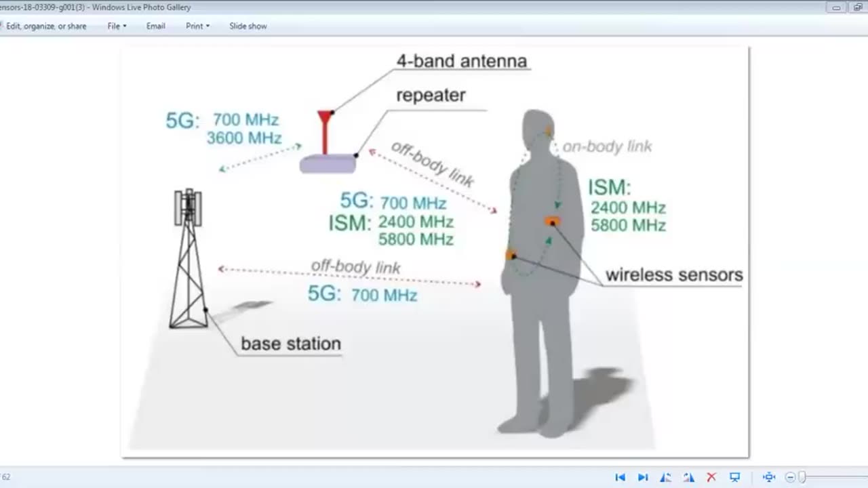Start slide show from bottom toolbar icon
This screenshot has width=868, height=488.
734,477
